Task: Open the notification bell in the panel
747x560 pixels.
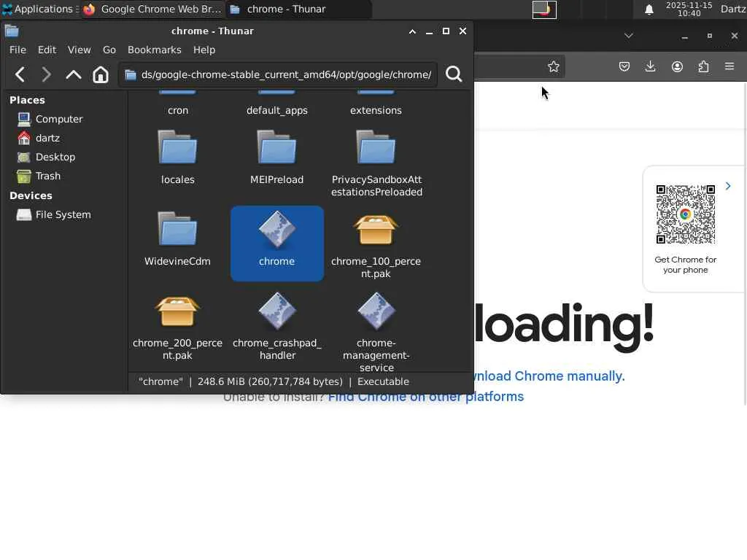Action: tap(649, 9)
